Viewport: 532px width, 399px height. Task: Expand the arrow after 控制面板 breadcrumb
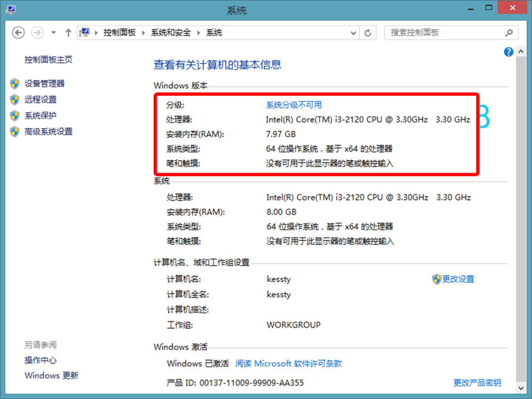click(x=143, y=33)
